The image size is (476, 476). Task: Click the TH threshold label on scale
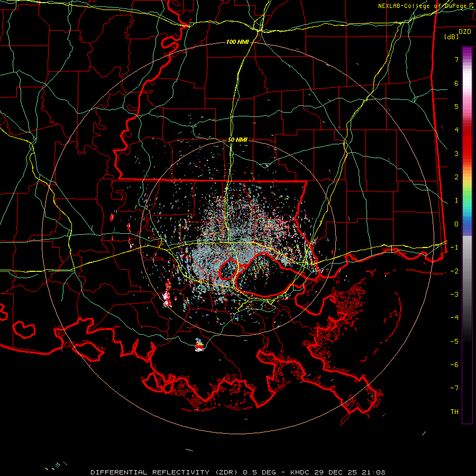click(x=454, y=411)
